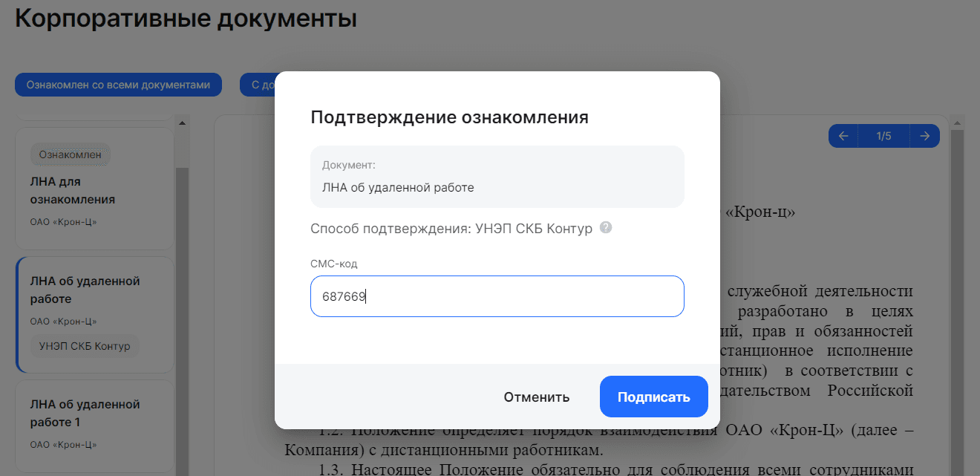Click the 'Корпоративные документы' page heading
This screenshot has width=980, height=476.
pos(186,19)
